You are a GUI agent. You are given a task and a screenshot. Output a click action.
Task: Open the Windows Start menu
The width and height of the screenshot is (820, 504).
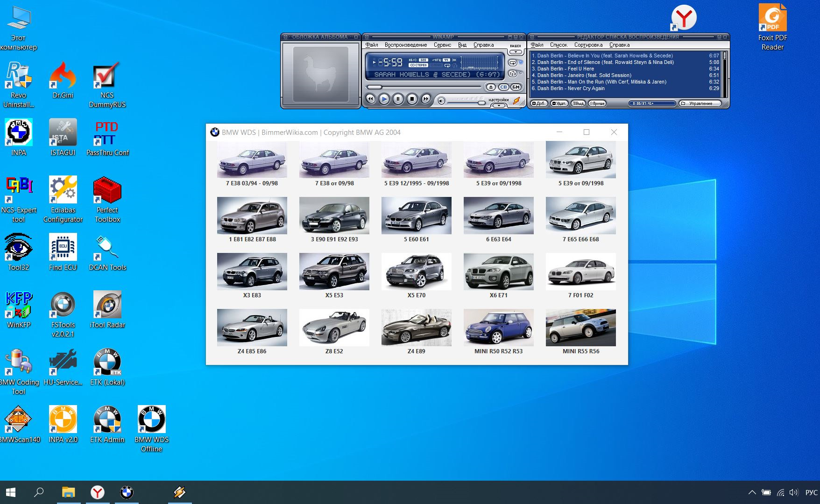click(x=11, y=492)
